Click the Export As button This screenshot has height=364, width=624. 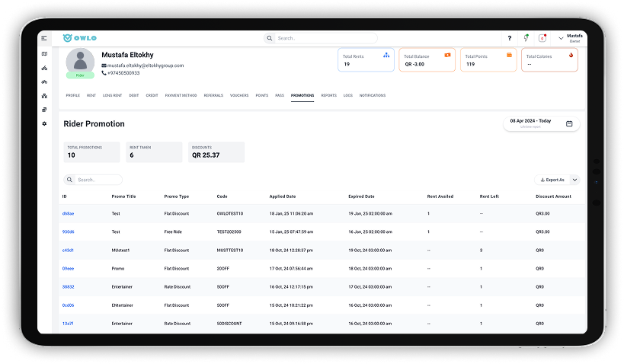point(552,180)
